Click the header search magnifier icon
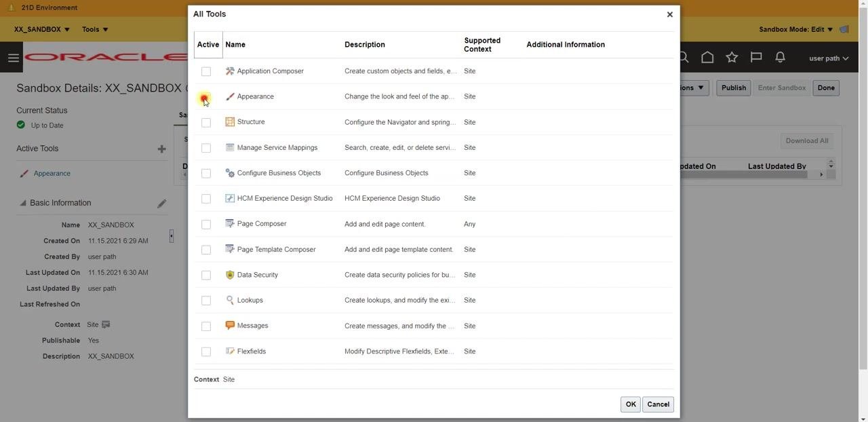The image size is (868, 422). [x=684, y=58]
